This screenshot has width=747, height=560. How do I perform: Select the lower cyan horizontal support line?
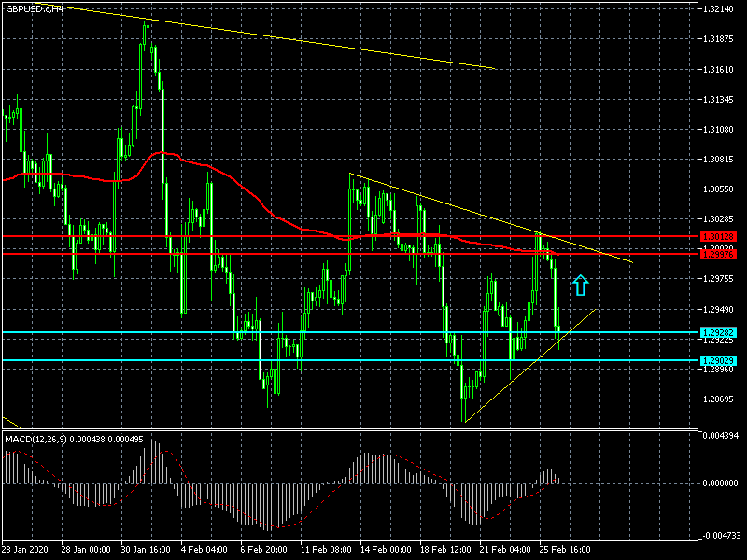point(351,360)
